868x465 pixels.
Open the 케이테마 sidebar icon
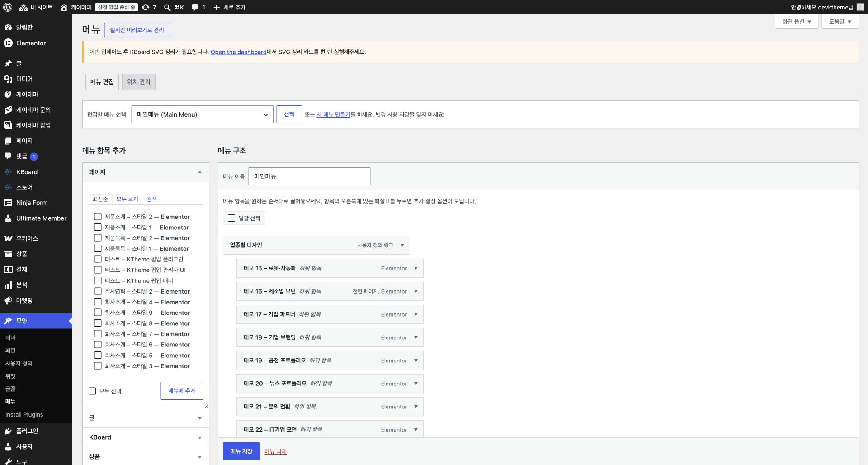pos(8,94)
